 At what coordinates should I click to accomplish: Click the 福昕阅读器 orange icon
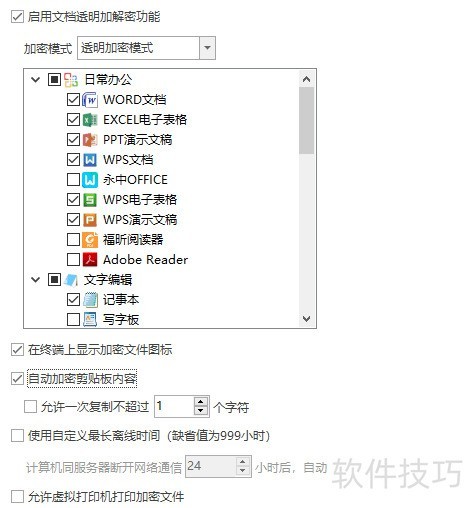[x=90, y=240]
